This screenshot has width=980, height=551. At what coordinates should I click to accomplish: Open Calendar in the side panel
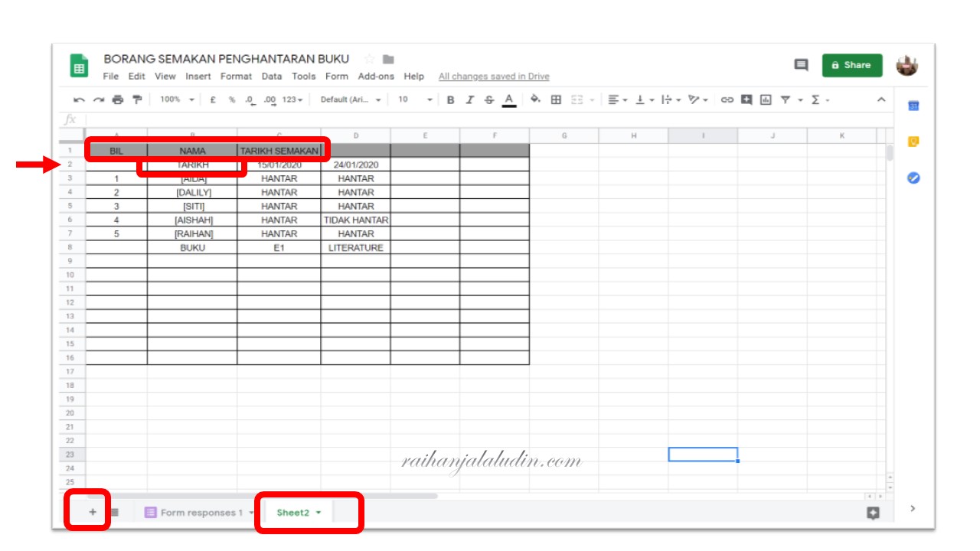point(913,106)
